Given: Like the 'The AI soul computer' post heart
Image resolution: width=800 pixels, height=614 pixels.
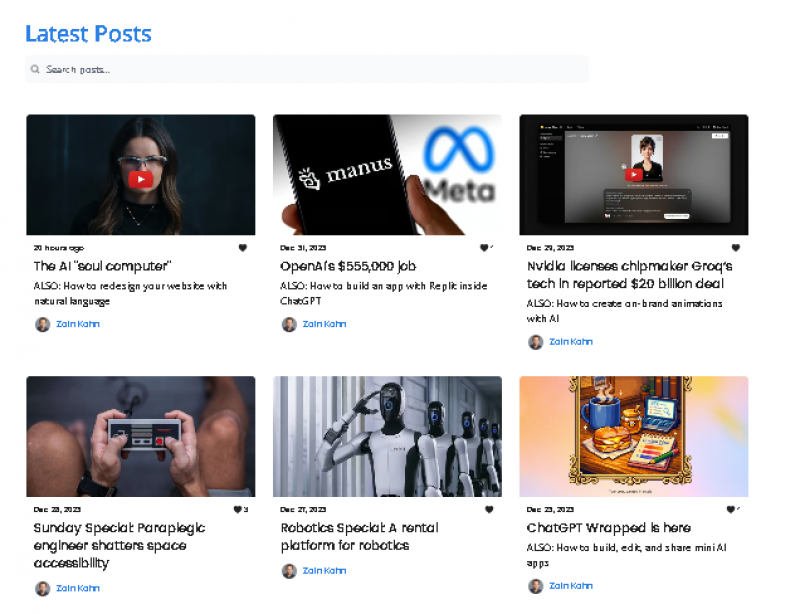Looking at the screenshot, I should [242, 248].
